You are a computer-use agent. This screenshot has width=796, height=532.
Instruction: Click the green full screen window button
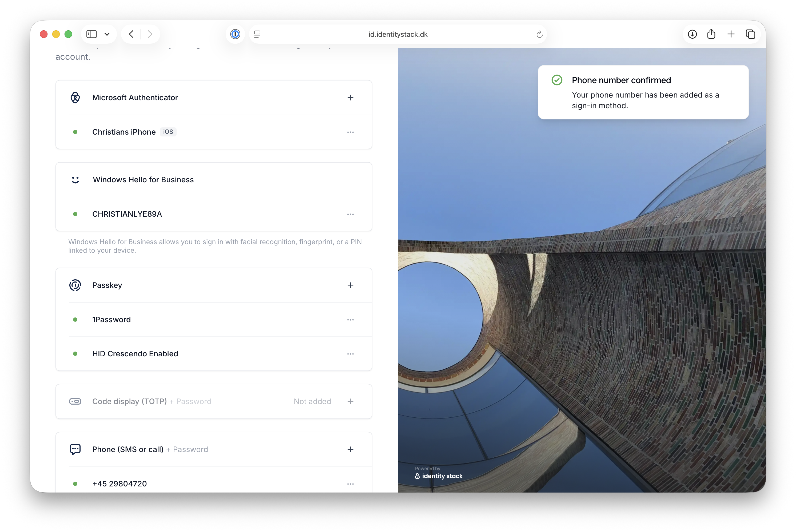point(68,34)
